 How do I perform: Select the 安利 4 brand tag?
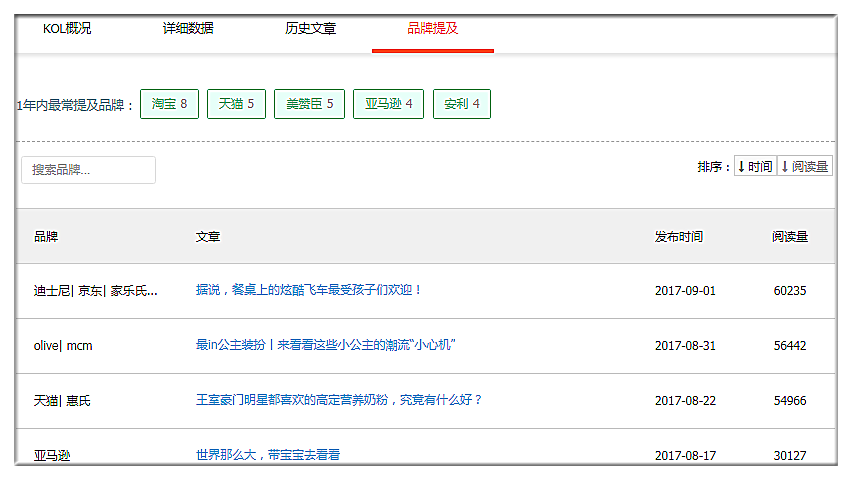click(x=461, y=104)
